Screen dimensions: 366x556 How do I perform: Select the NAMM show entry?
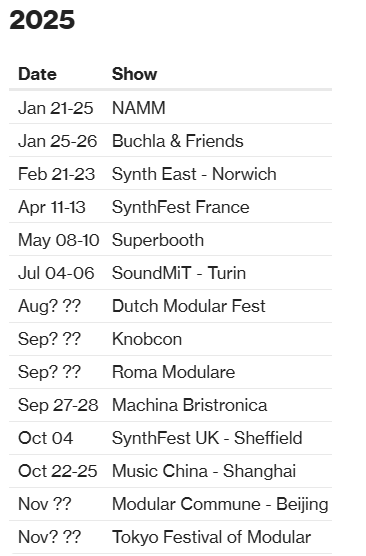coord(139,108)
